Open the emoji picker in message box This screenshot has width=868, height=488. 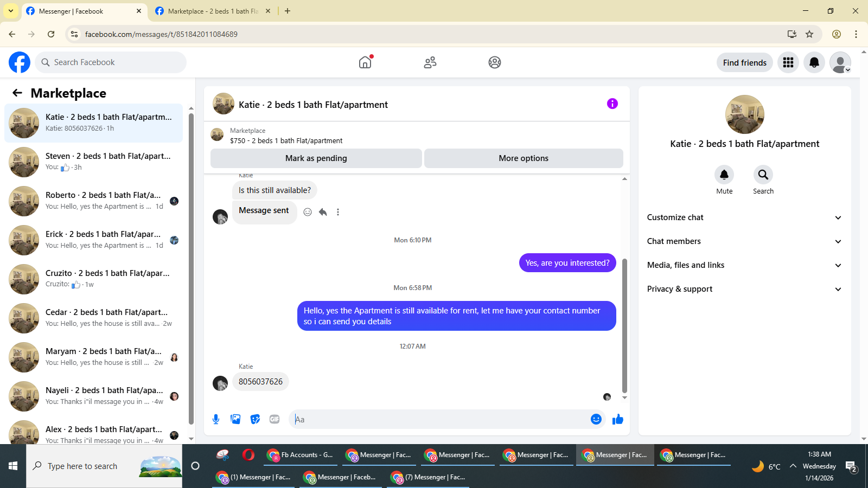click(x=596, y=419)
